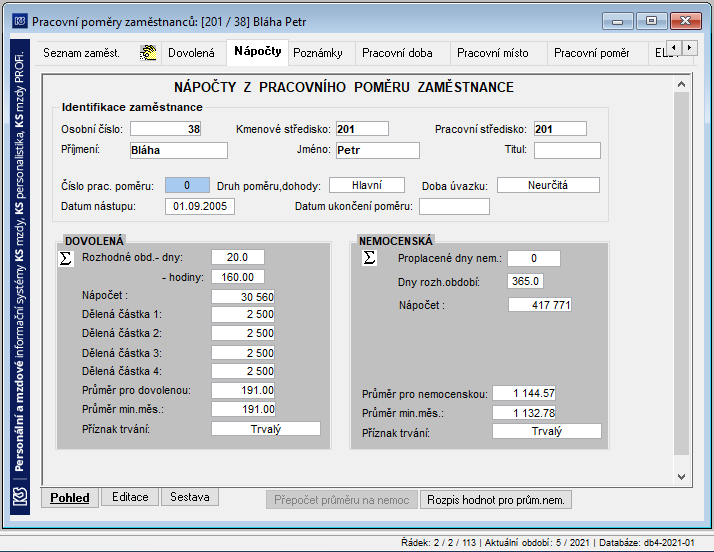
Task: Click the KS logo at the sidebar bottom
Action: coord(20,497)
